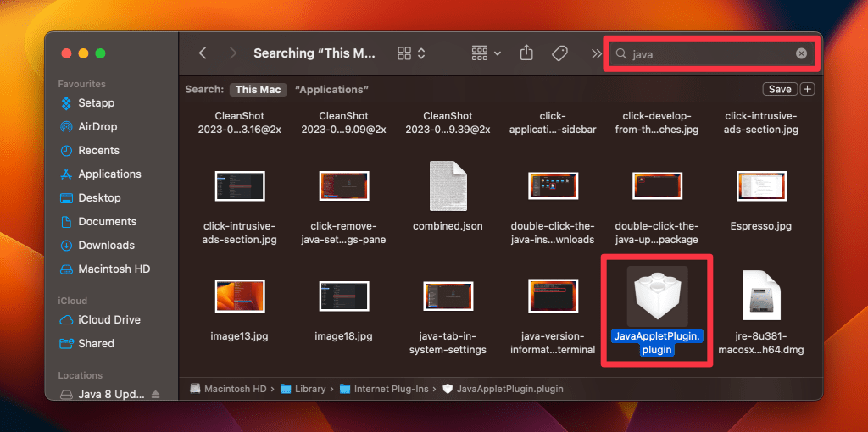
Task: Select the image18.jpg thumbnail
Action: point(344,295)
